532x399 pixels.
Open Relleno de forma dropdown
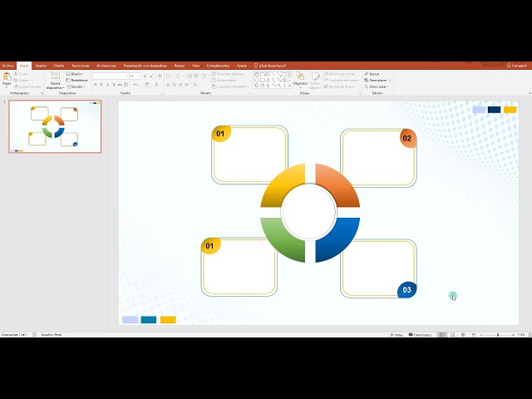[x=340, y=74]
